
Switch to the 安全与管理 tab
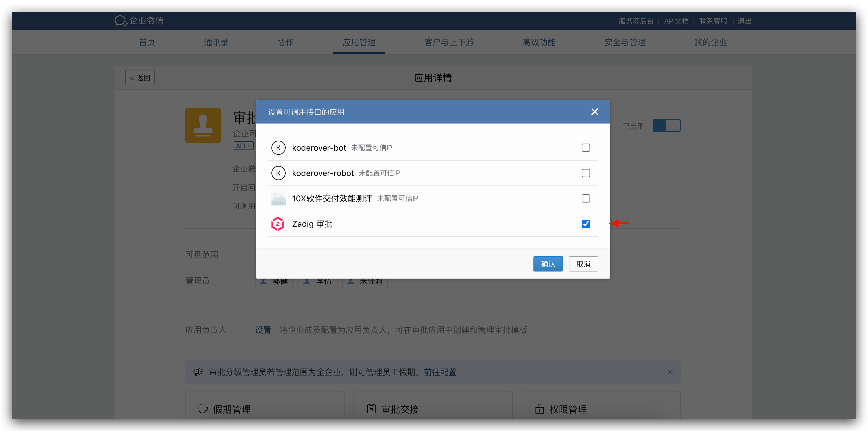click(x=625, y=42)
